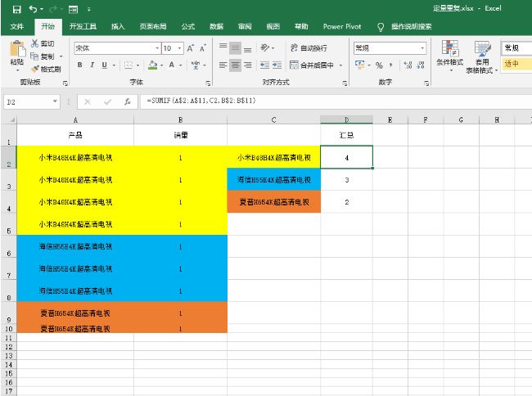Viewport: 532px width, 396px height.
Task: Click the middle align icon
Action: click(x=235, y=47)
